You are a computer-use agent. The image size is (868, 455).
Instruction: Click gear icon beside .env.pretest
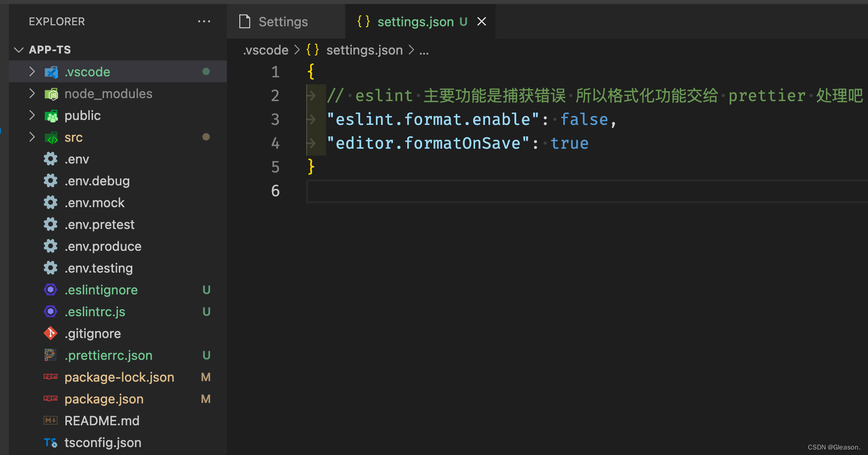pos(51,225)
